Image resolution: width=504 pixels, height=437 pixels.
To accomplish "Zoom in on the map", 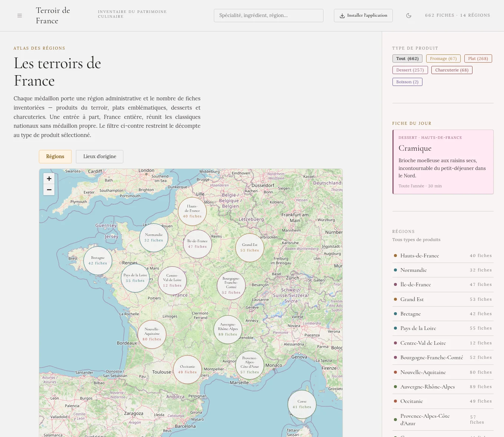I will [x=49, y=179].
